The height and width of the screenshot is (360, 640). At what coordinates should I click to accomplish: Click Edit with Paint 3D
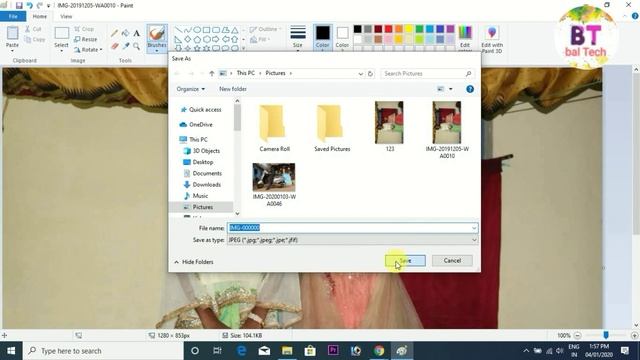[x=492, y=38]
